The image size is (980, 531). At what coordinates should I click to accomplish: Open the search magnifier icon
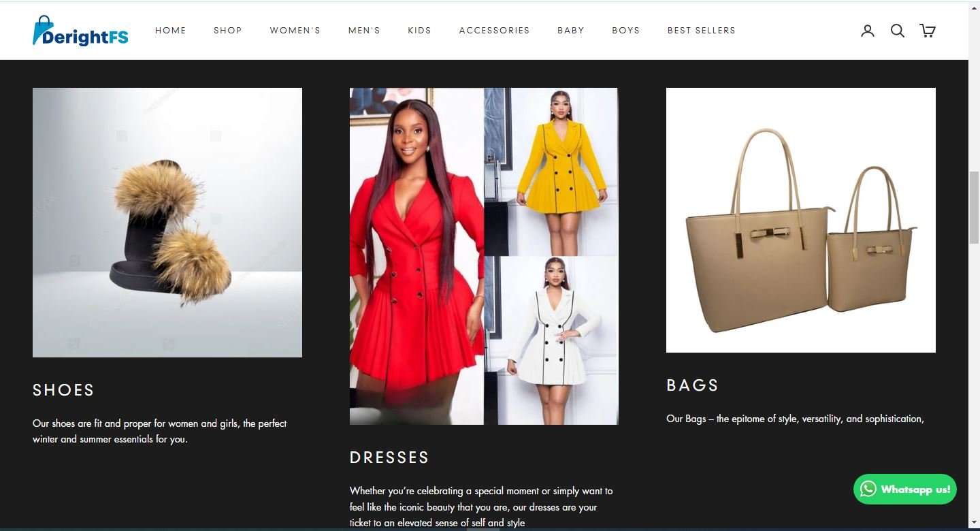(x=898, y=31)
